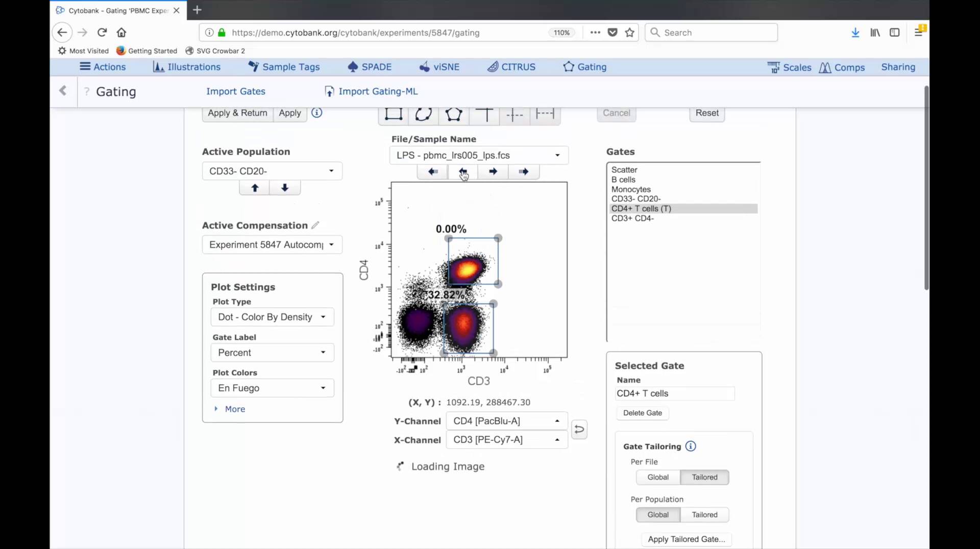This screenshot has width=980, height=549.
Task: Select the polygon gate tool
Action: point(453,114)
